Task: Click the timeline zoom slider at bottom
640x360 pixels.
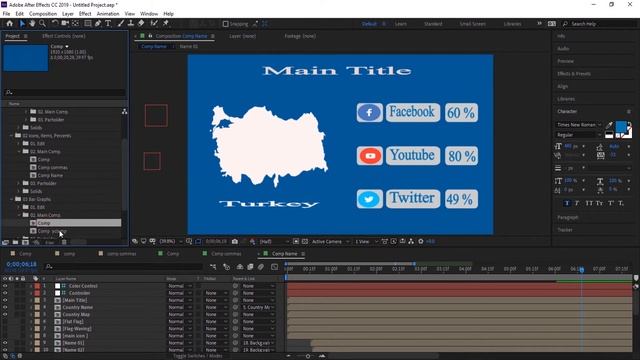Action: 308,356
